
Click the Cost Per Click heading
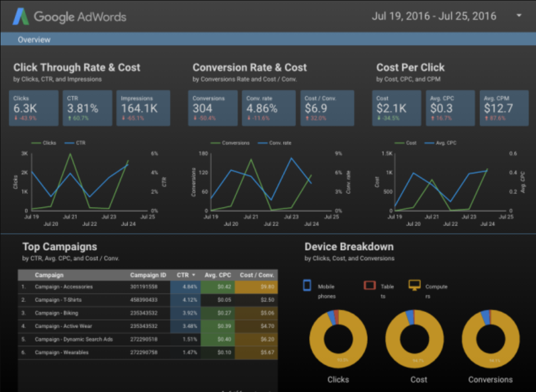pyautogui.click(x=410, y=67)
